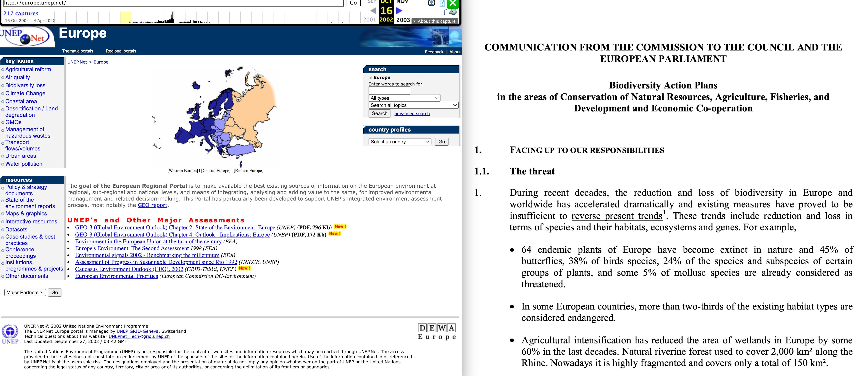Click the Eastern Europe map link
The height and width of the screenshot is (376, 868).
pyautogui.click(x=248, y=171)
